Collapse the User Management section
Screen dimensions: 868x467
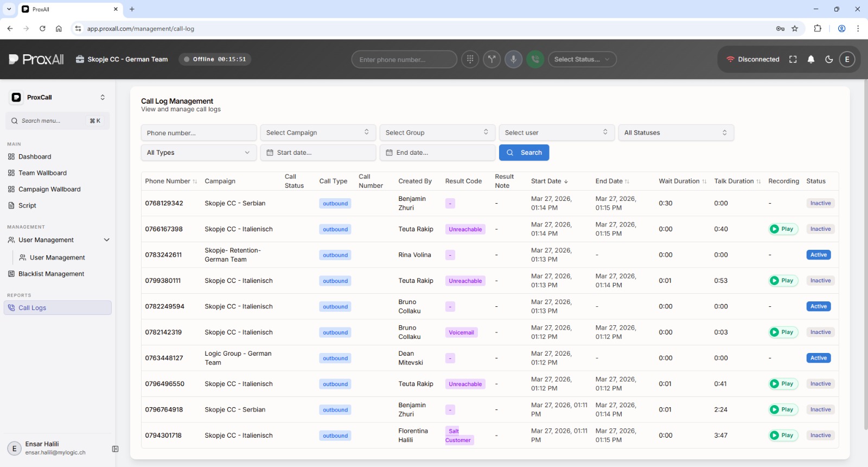[58, 239]
